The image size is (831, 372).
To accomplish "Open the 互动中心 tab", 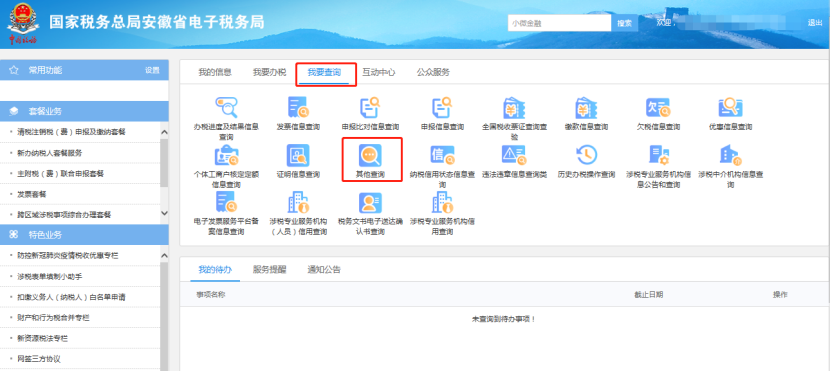I will pyautogui.click(x=378, y=73).
